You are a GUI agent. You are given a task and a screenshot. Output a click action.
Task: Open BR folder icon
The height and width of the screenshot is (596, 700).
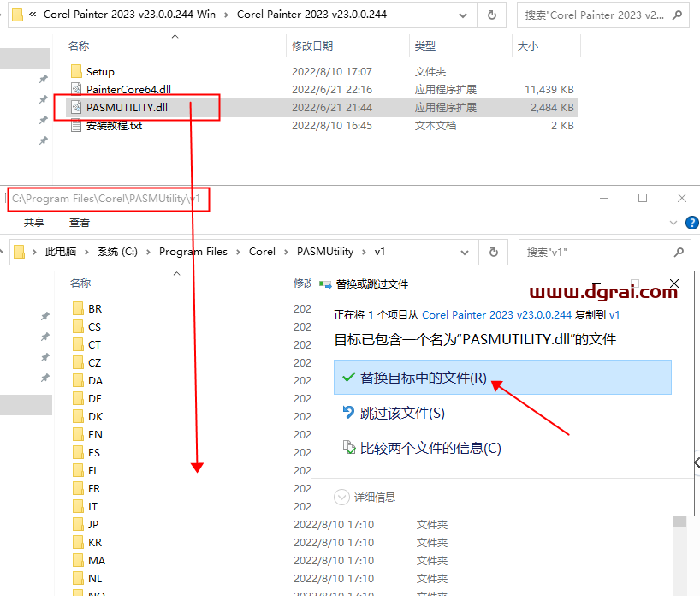point(78,308)
